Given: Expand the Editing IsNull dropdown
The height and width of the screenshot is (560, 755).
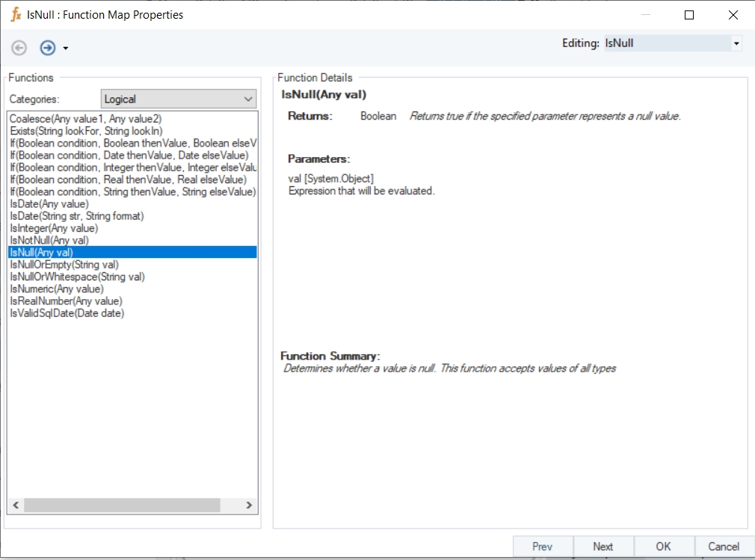Looking at the screenshot, I should pyautogui.click(x=736, y=43).
